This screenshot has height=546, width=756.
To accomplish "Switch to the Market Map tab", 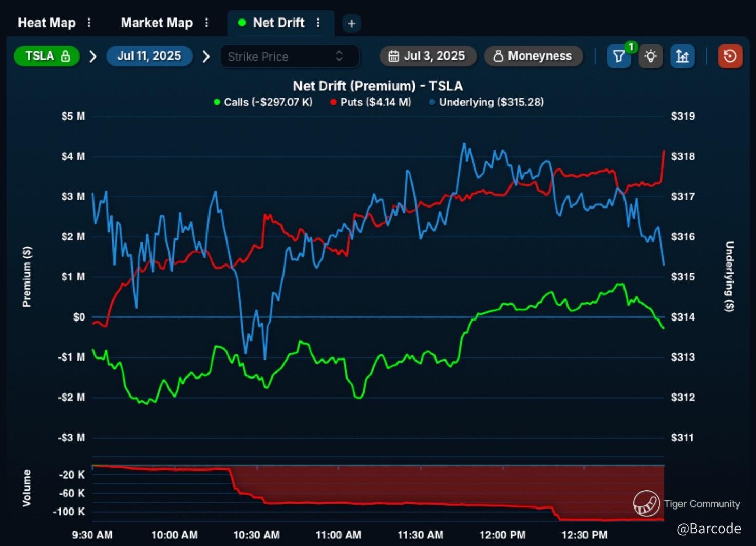I will [x=157, y=23].
